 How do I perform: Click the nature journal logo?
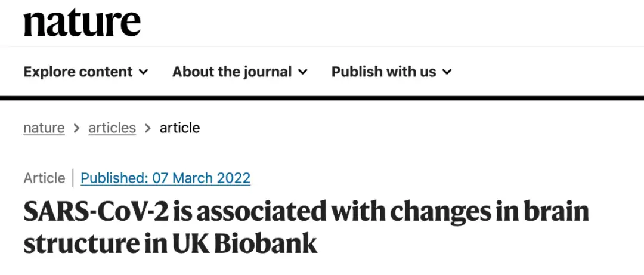coord(82,23)
